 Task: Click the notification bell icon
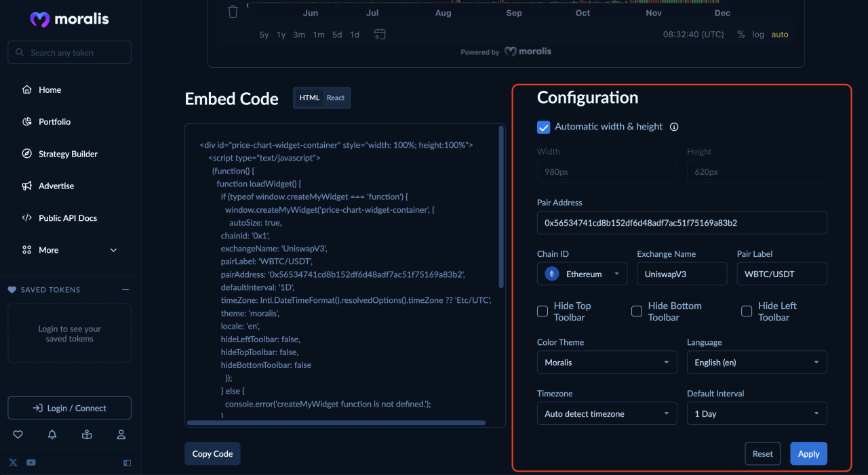click(52, 434)
